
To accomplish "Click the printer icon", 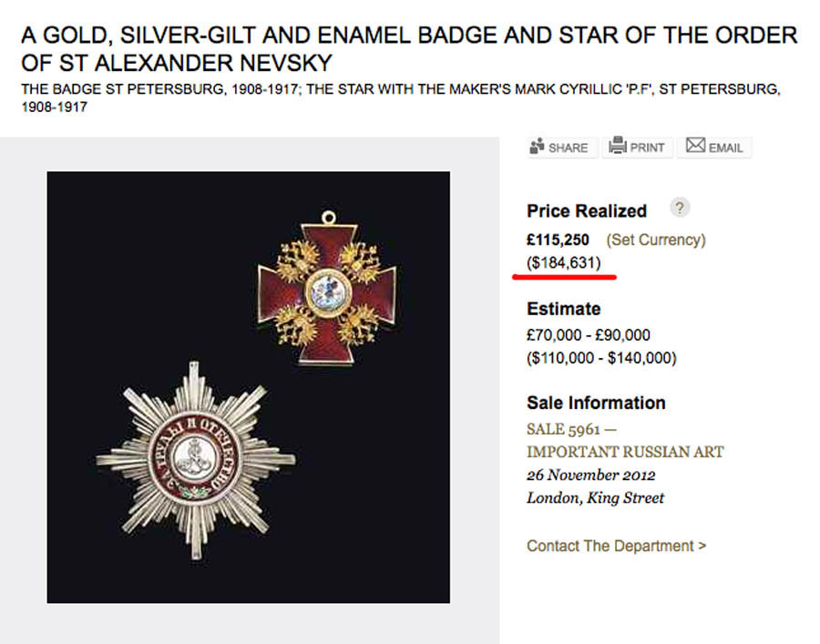I will (617, 146).
